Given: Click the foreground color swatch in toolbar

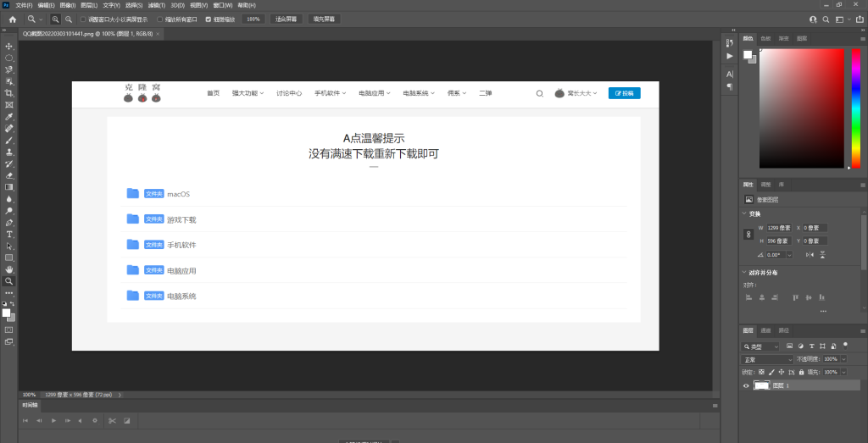Looking at the screenshot, I should pos(6,313).
